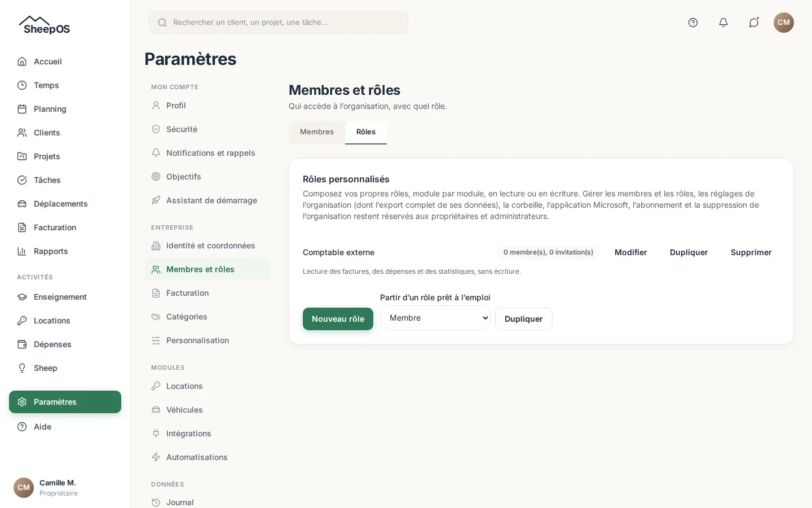Open Planning in the main sidebar
Screen dimensions: 812x508
[x=65, y=109]
